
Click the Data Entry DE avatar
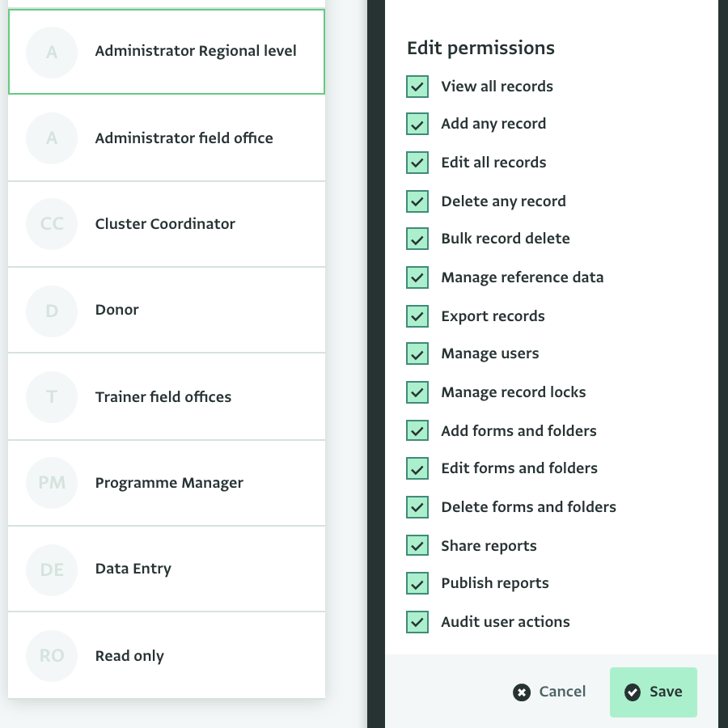(x=52, y=569)
